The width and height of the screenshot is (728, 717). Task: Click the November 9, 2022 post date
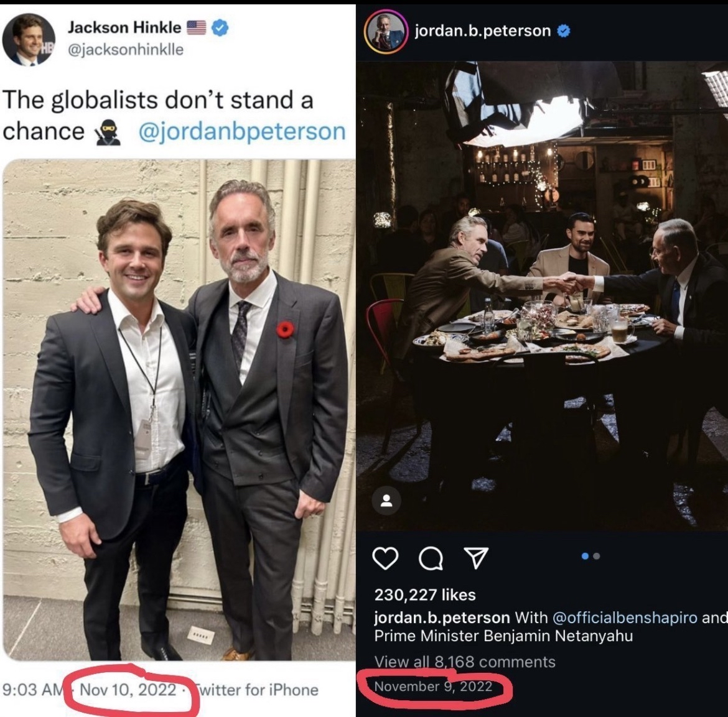pyautogui.click(x=433, y=687)
